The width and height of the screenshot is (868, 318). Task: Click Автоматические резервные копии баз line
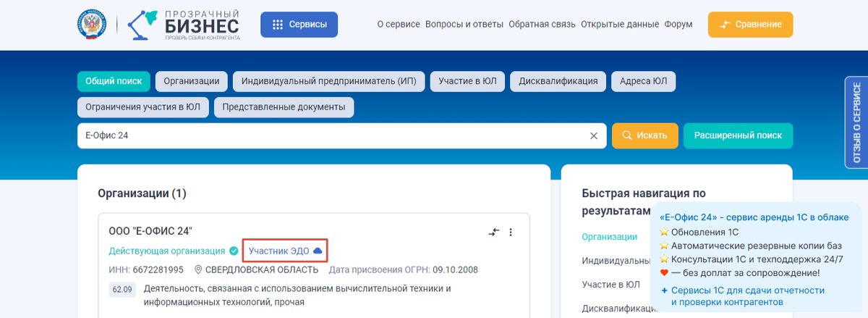point(752,245)
